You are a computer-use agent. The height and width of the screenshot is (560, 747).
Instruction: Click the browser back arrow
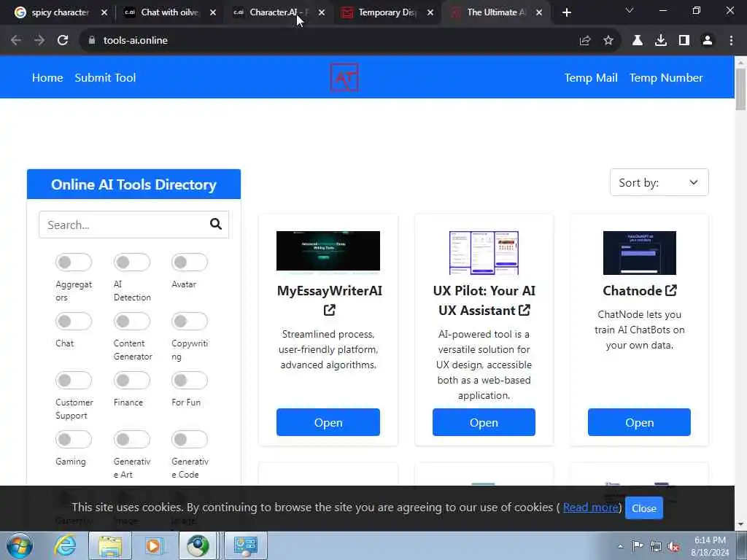click(16, 41)
